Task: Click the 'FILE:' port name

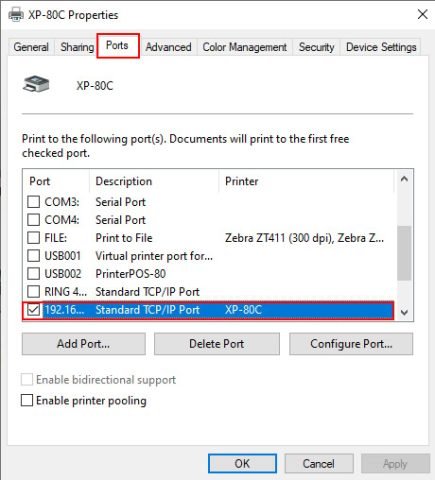Action: (56, 238)
